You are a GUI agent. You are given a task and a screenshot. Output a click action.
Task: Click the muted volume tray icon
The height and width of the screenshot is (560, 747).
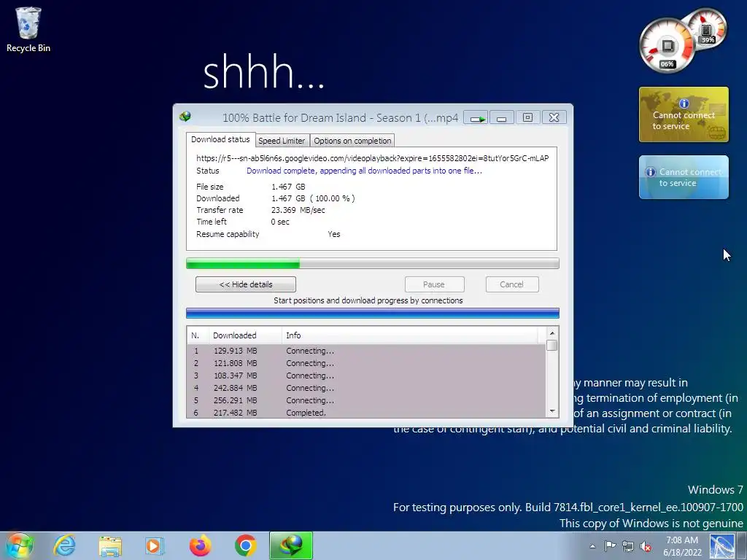pyautogui.click(x=646, y=546)
